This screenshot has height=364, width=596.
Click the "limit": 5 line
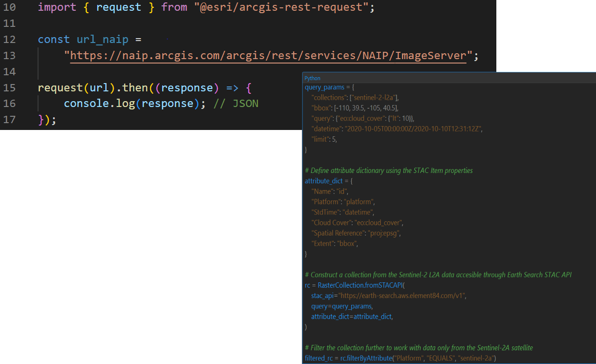324,139
